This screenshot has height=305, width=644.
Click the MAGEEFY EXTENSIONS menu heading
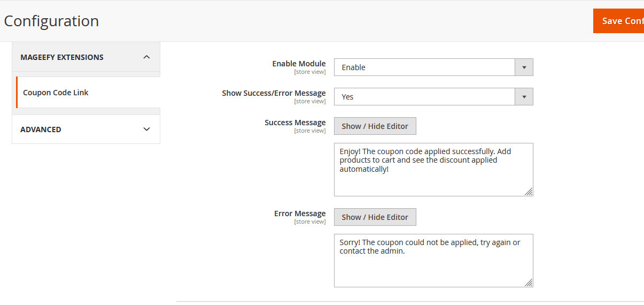tap(62, 57)
